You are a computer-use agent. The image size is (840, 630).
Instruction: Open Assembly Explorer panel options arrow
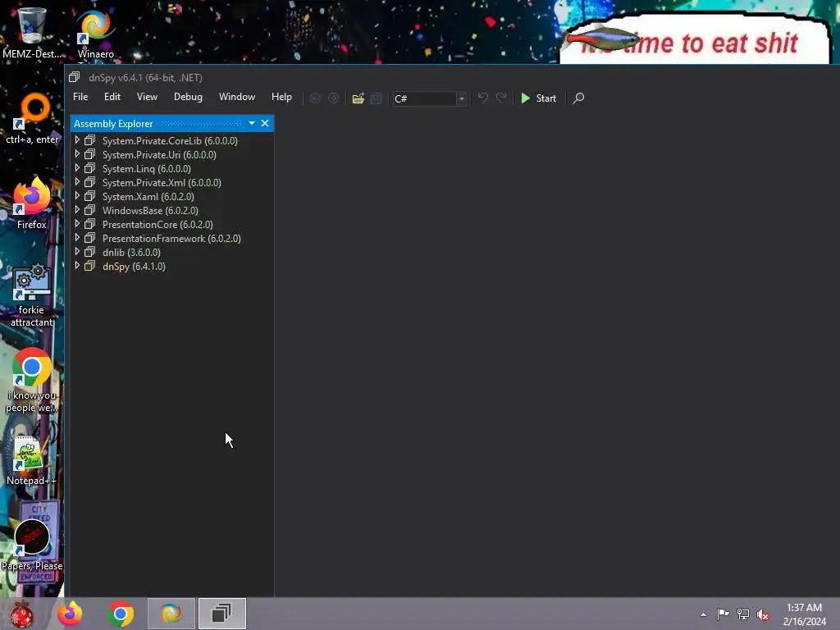tap(252, 123)
